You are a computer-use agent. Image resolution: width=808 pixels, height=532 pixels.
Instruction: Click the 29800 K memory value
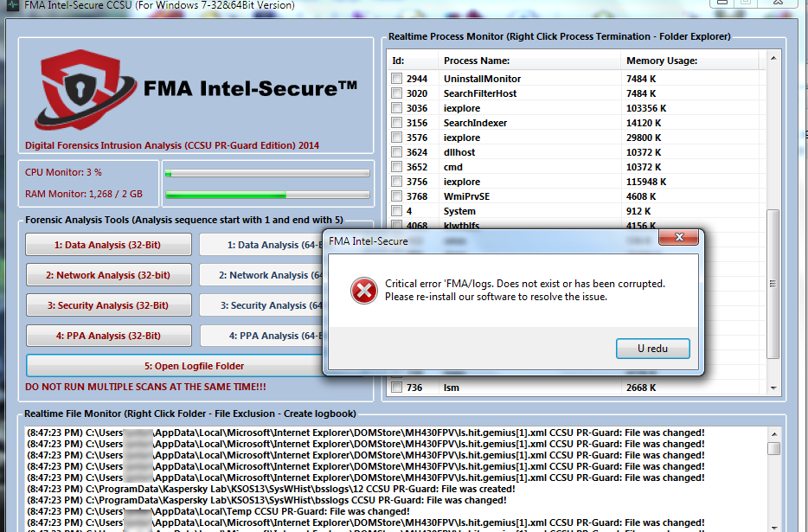coord(644,138)
